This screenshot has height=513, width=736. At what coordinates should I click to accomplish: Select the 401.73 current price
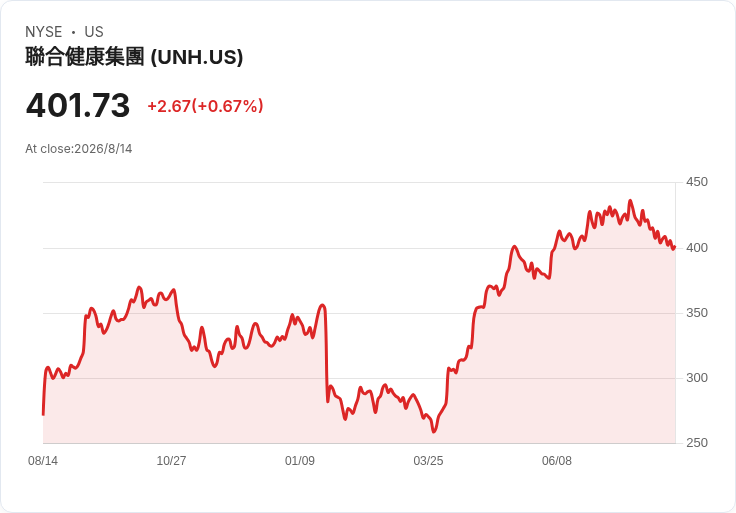(78, 105)
